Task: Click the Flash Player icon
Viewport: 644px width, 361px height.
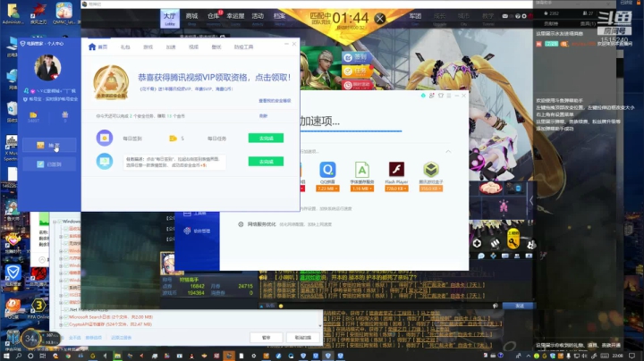Action: coord(396,170)
